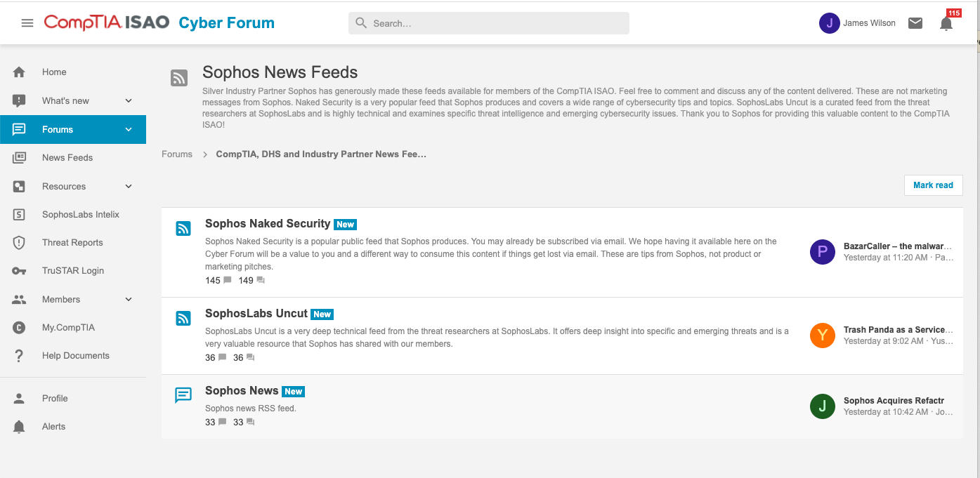This screenshot has height=478, width=980.
Task: Click the Forums breadcrumb link
Action: point(177,154)
